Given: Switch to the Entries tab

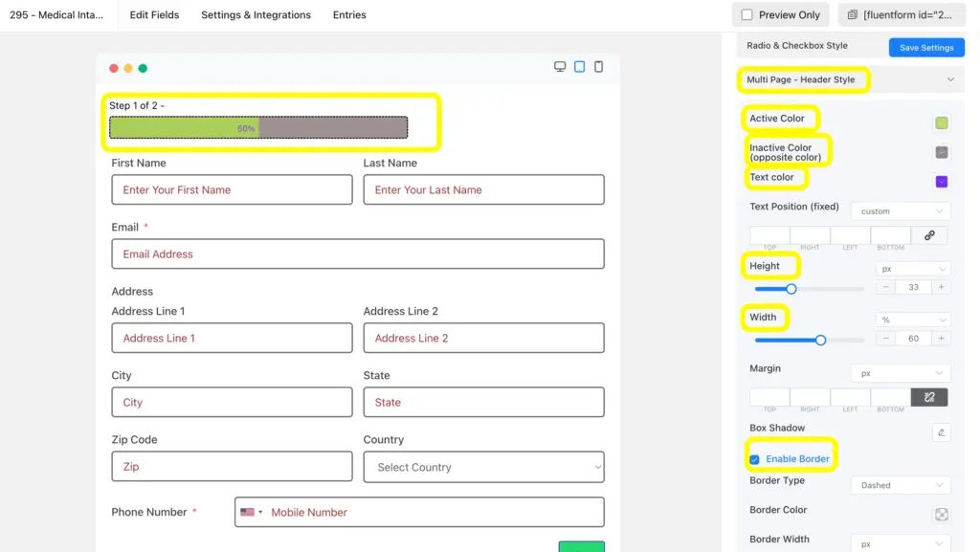Looking at the screenshot, I should (349, 14).
